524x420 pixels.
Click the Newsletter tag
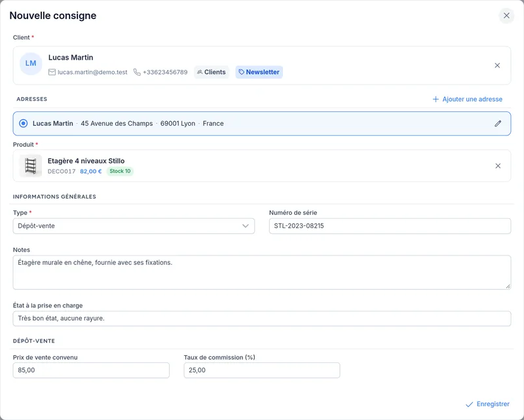click(x=259, y=72)
